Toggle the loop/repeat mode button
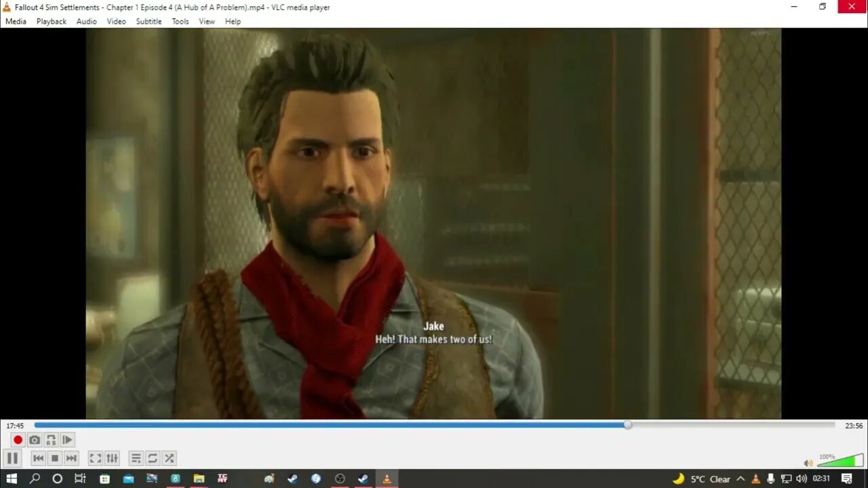This screenshot has height=488, width=868. [x=153, y=459]
